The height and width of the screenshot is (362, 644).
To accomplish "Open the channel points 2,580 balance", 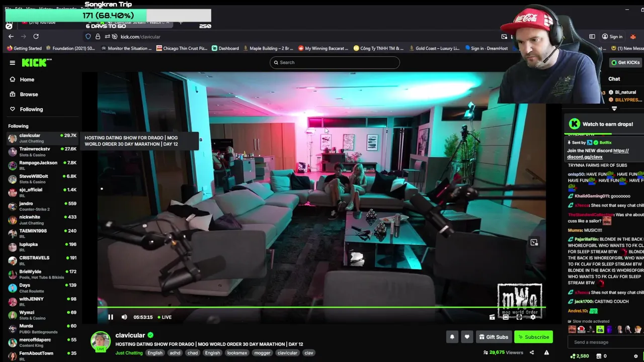I will point(579,356).
